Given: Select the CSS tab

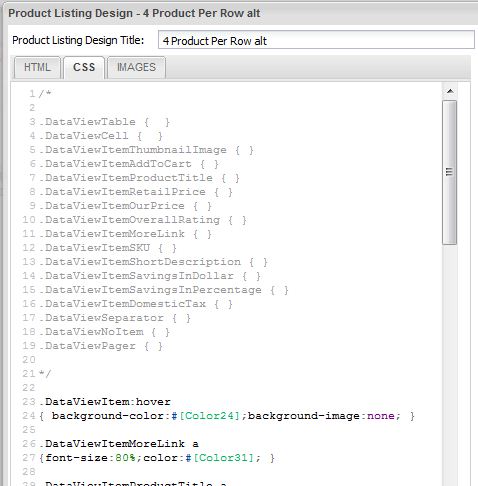Looking at the screenshot, I should [x=84, y=67].
